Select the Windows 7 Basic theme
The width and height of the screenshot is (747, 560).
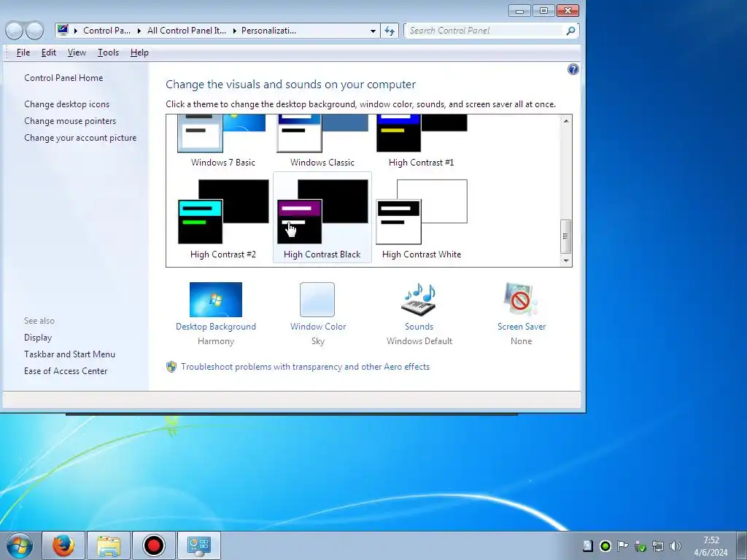tap(223, 141)
